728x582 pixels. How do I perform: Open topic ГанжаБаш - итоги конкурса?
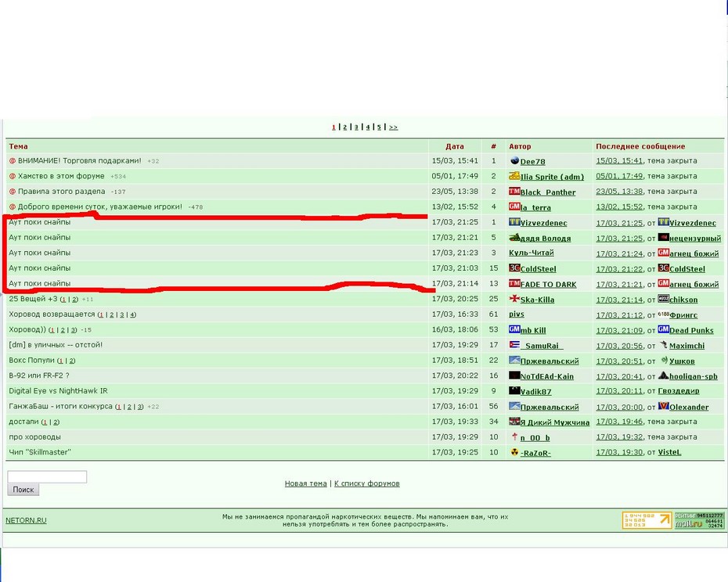[60, 406]
